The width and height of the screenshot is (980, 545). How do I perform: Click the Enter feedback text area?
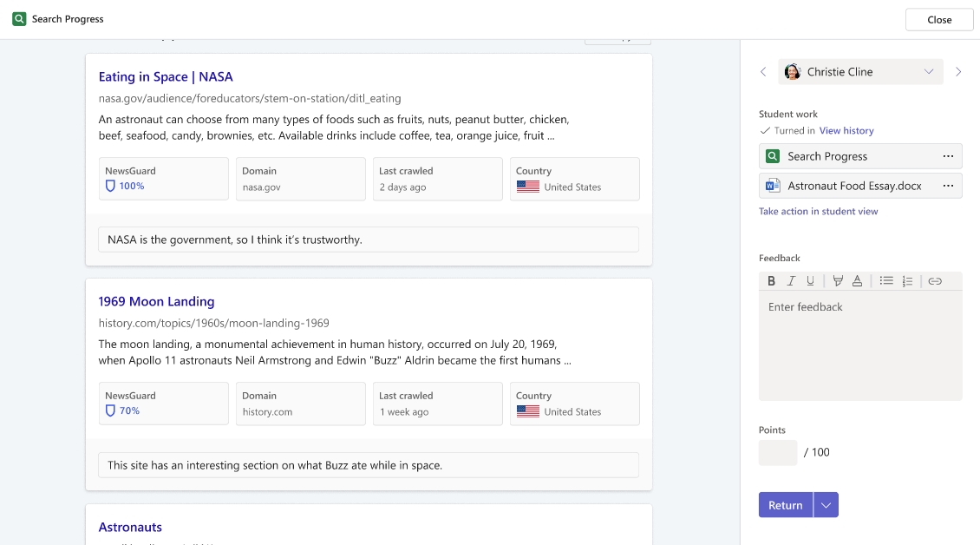(x=859, y=345)
